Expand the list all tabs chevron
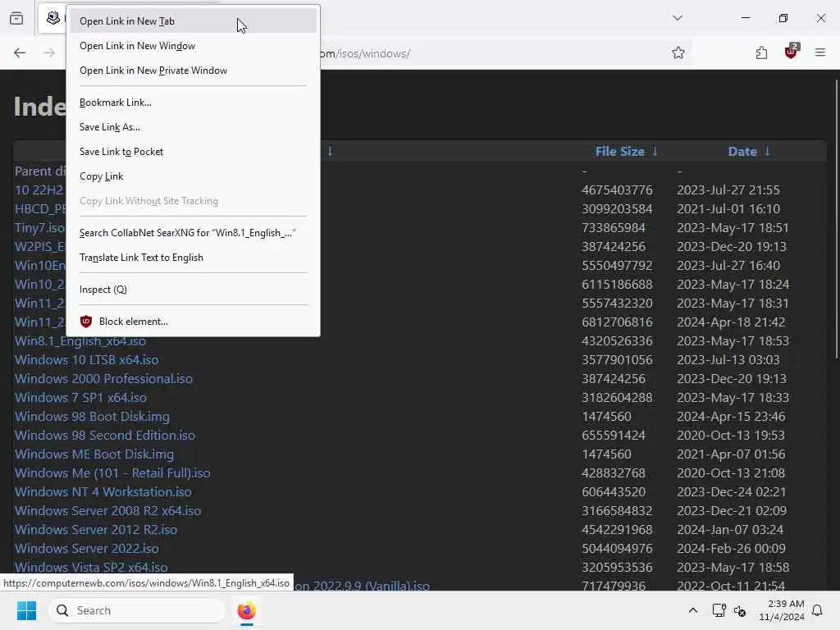Screen dimensions: 840x630 tap(678, 18)
